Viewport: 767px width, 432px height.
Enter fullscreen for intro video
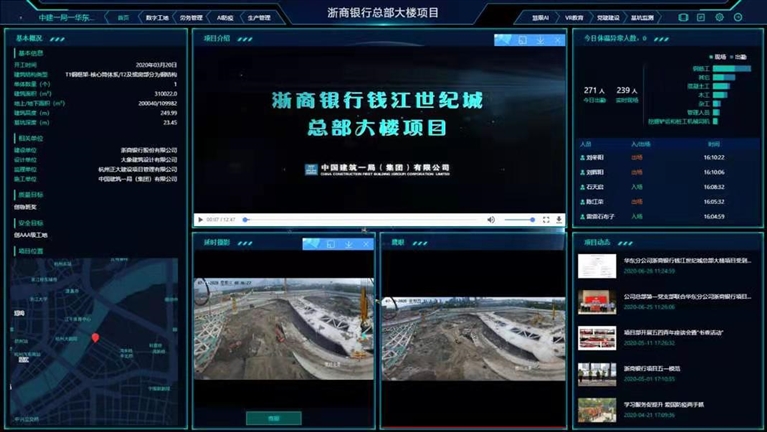(x=546, y=220)
